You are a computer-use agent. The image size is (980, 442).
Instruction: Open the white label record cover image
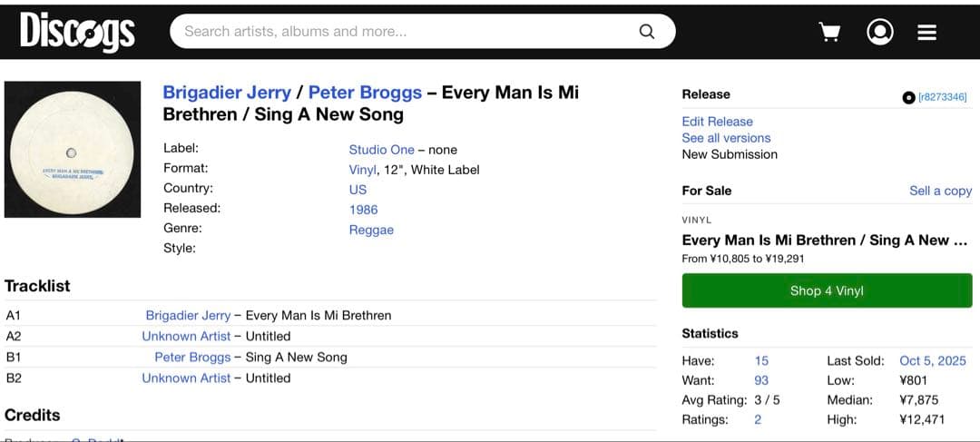click(73, 150)
